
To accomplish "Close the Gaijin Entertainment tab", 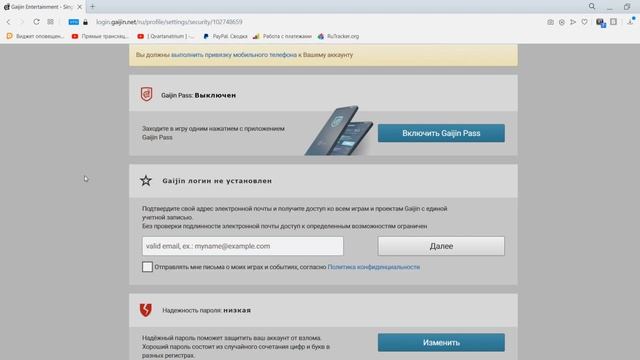I will coord(80,7).
